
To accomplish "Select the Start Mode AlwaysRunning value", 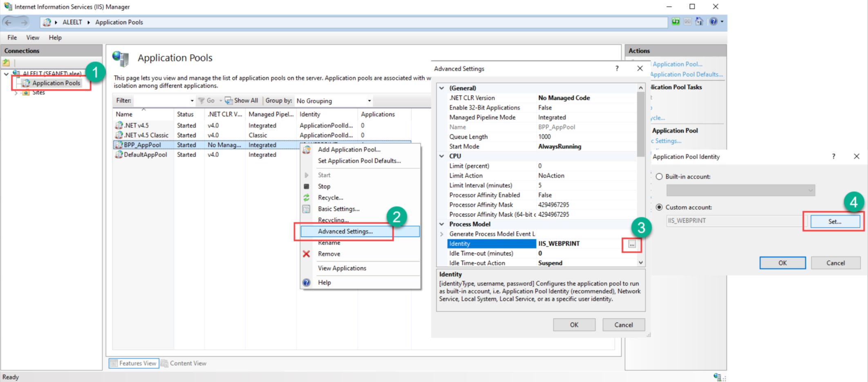I will (559, 146).
